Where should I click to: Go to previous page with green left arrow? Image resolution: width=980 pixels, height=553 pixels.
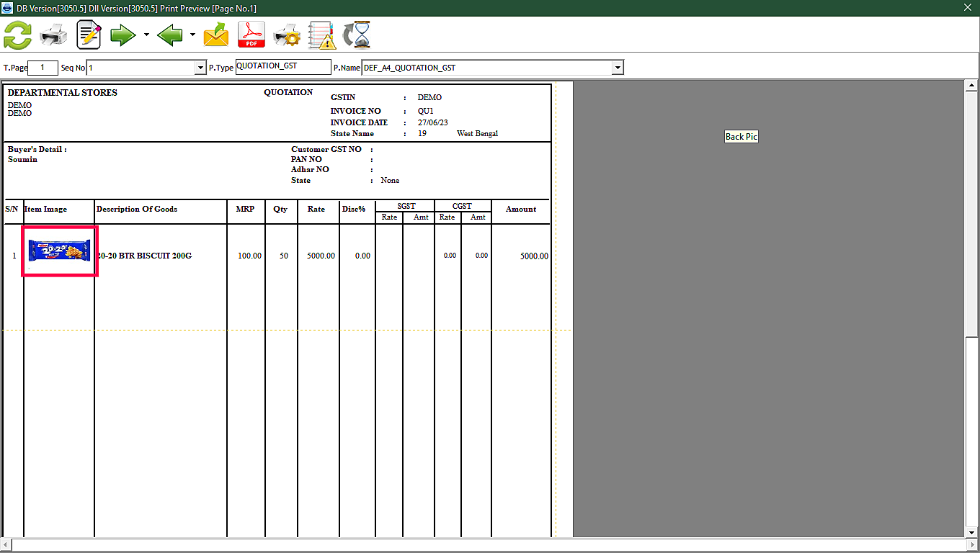coord(169,35)
